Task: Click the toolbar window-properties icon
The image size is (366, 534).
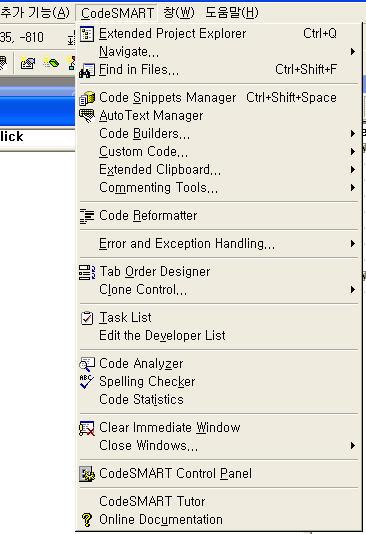Action: 28,63
